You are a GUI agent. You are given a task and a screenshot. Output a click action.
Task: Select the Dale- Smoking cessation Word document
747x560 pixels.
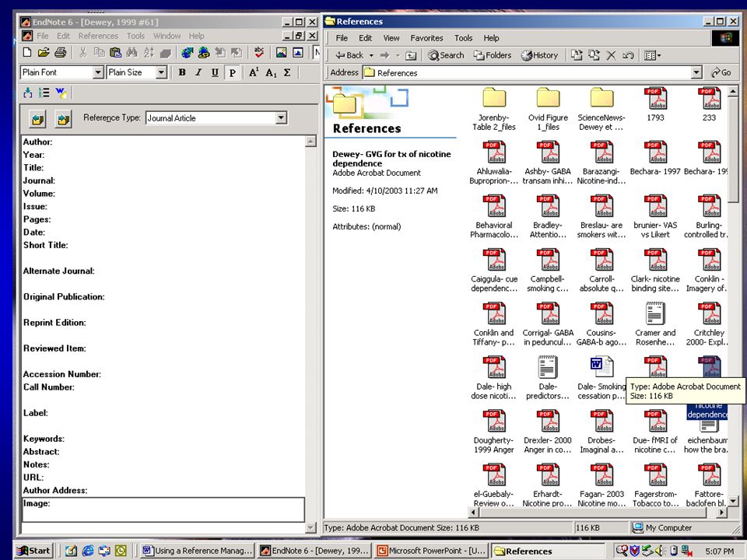601,378
